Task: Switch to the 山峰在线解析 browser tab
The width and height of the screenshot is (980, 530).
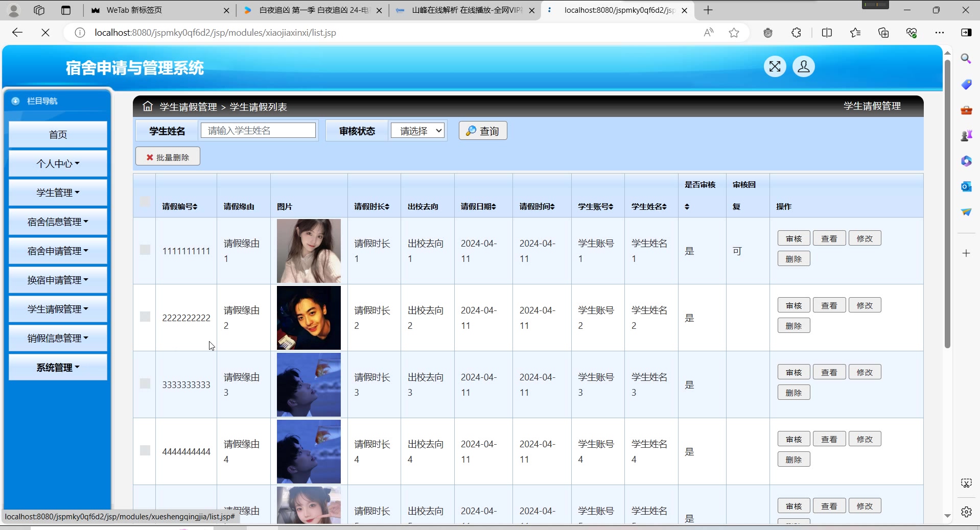Action: point(465,10)
